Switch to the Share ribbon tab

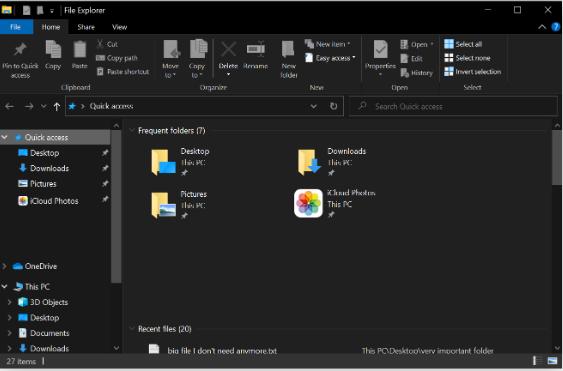click(x=86, y=27)
